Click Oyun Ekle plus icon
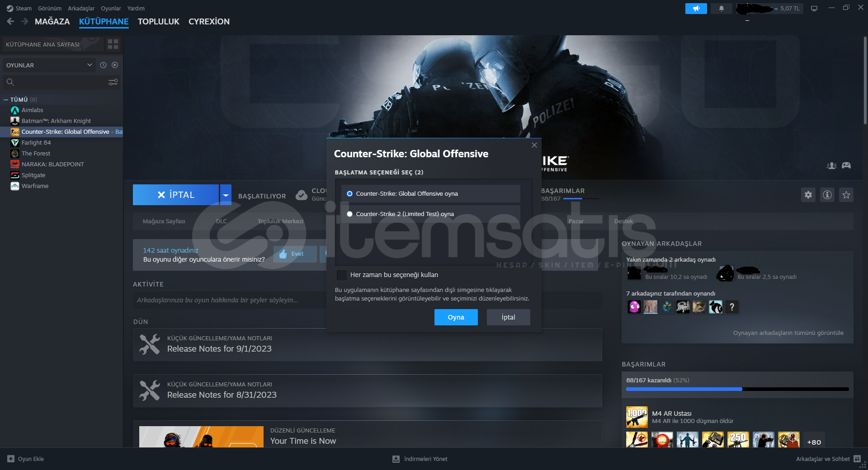Screen dimensions: 868x470 [x=11, y=459]
